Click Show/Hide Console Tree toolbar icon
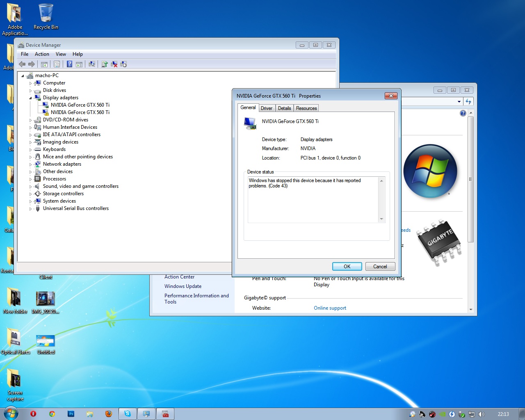 44,64
